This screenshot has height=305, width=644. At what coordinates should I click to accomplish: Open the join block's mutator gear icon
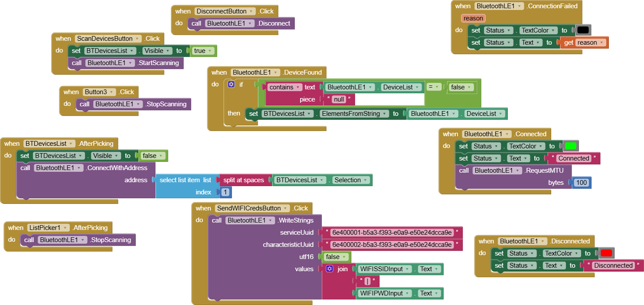pyautogui.click(x=330, y=269)
